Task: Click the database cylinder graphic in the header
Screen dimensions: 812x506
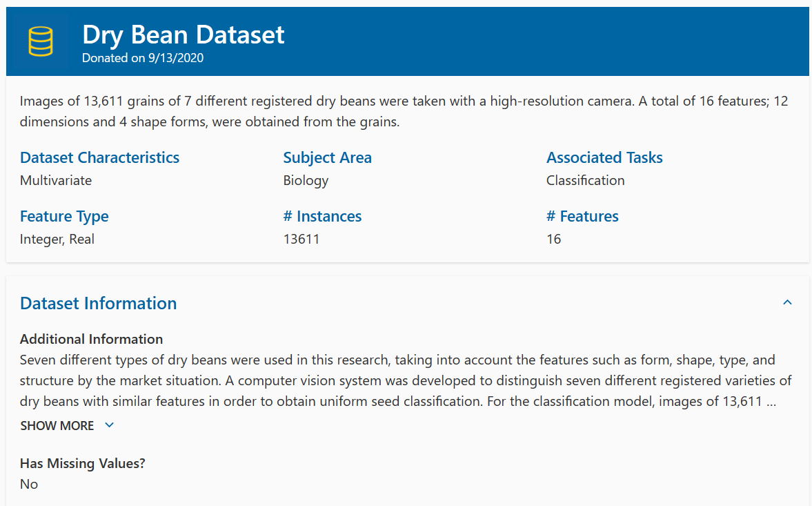Action: pos(39,40)
